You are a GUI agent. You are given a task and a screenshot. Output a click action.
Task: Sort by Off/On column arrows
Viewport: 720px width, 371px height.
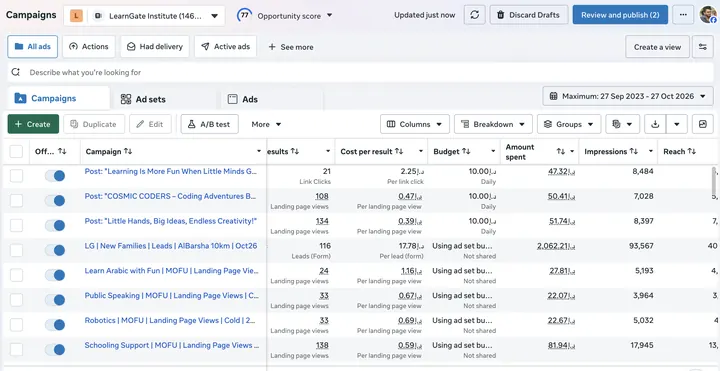point(62,152)
